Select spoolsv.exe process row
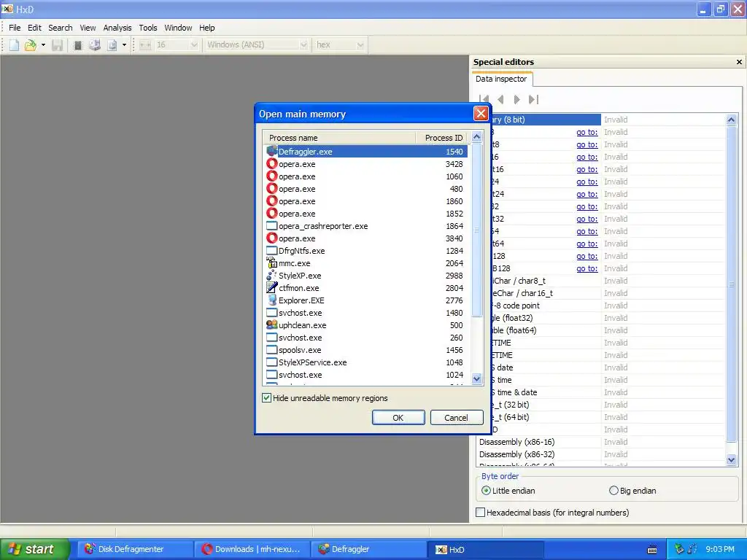The height and width of the screenshot is (560, 747). point(366,349)
